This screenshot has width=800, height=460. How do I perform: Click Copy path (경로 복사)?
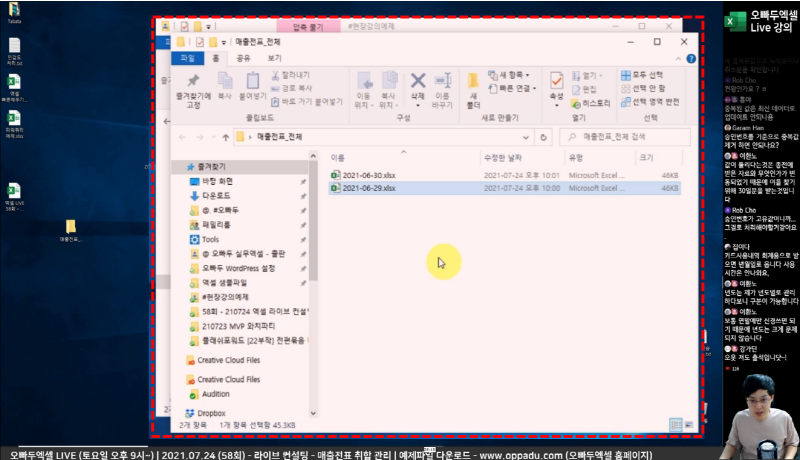point(291,88)
